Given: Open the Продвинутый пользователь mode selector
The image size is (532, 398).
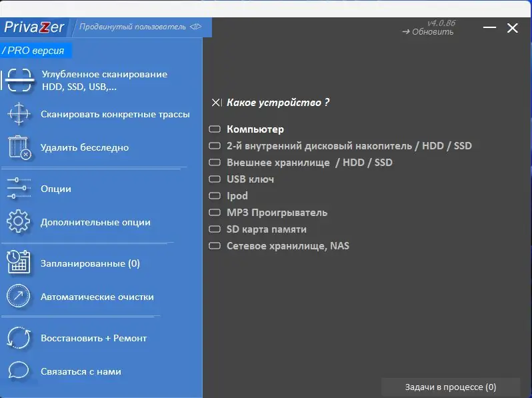Looking at the screenshot, I should pyautogui.click(x=140, y=27).
